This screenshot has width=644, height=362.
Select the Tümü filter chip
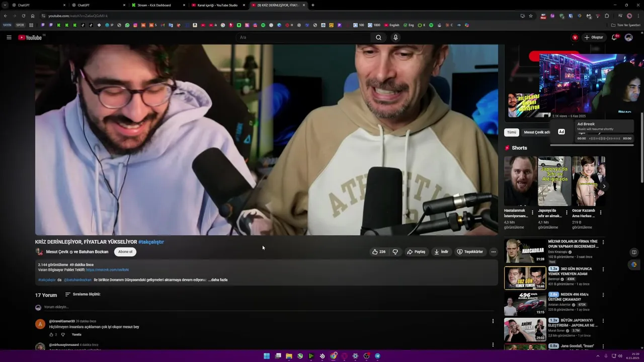[x=512, y=132]
